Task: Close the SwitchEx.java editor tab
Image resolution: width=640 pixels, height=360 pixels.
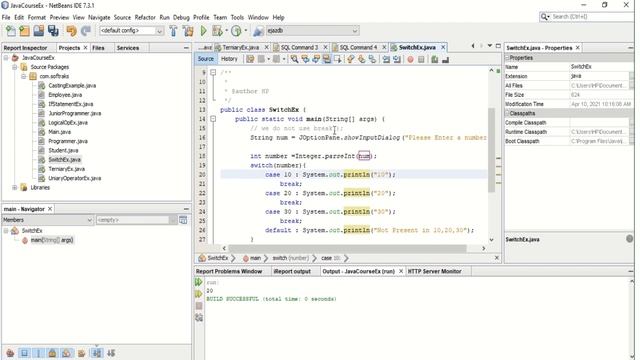Action: [443, 47]
